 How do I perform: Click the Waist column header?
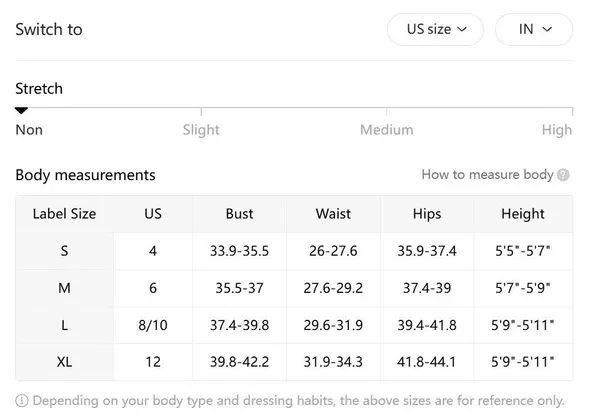click(333, 214)
